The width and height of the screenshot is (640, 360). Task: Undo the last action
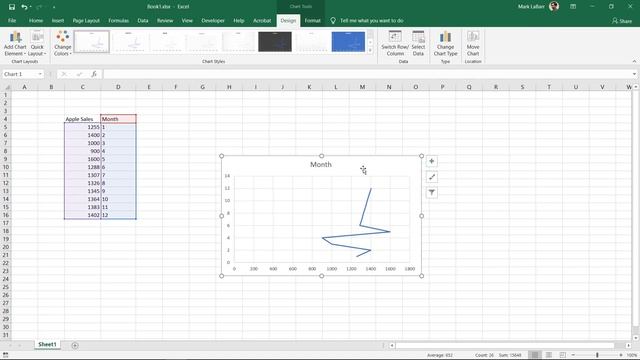(x=24, y=7)
